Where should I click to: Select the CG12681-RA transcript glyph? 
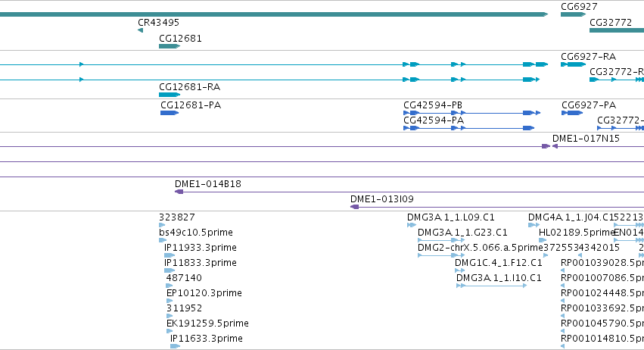170,95
